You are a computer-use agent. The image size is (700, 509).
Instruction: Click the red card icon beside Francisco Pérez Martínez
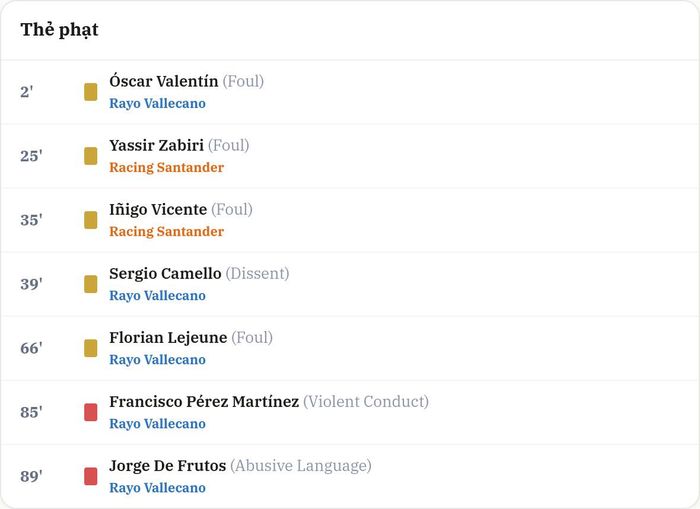click(x=91, y=412)
